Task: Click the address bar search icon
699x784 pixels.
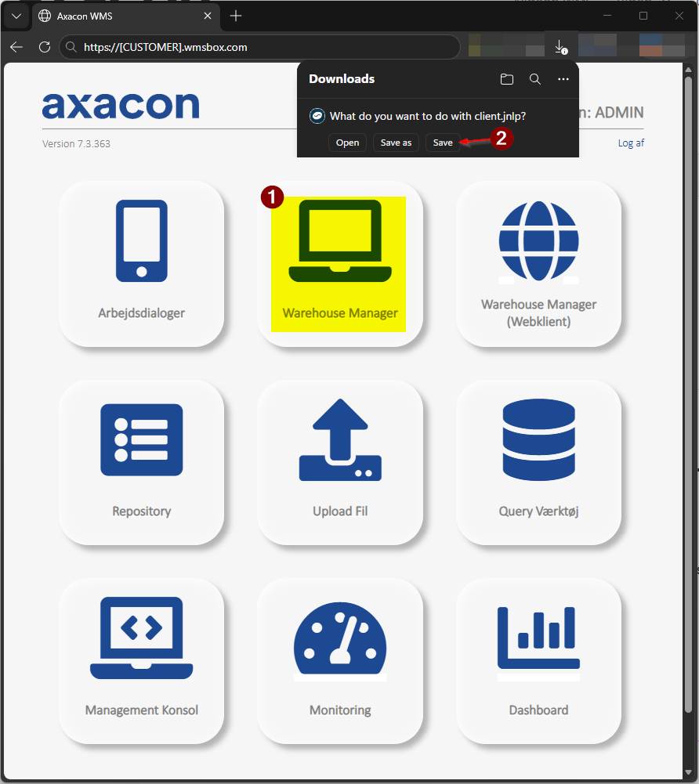Action: (x=71, y=47)
